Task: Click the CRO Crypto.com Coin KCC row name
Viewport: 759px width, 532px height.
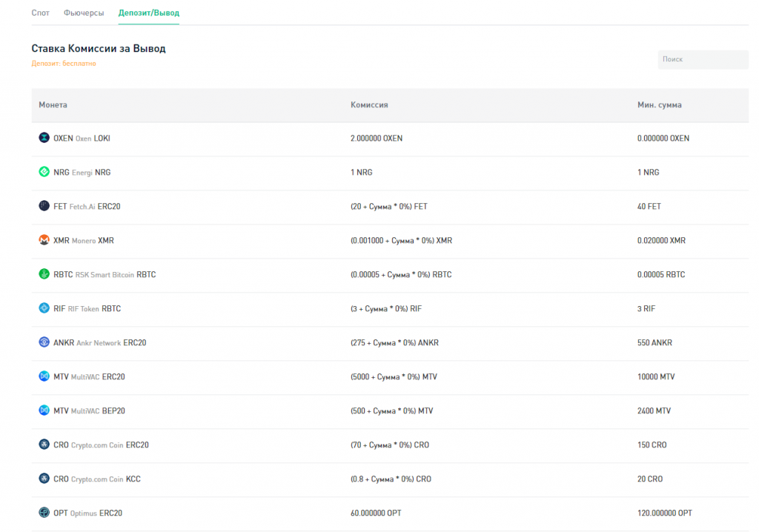Action: pyautogui.click(x=96, y=479)
